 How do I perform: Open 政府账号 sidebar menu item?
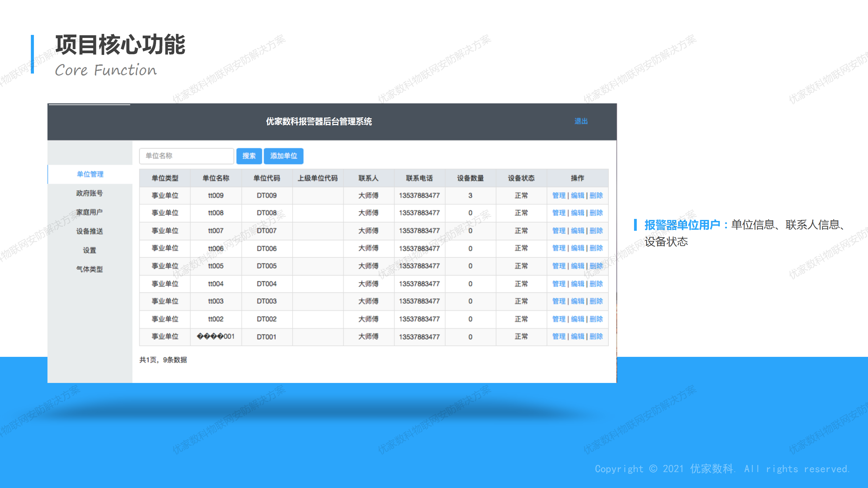click(90, 193)
